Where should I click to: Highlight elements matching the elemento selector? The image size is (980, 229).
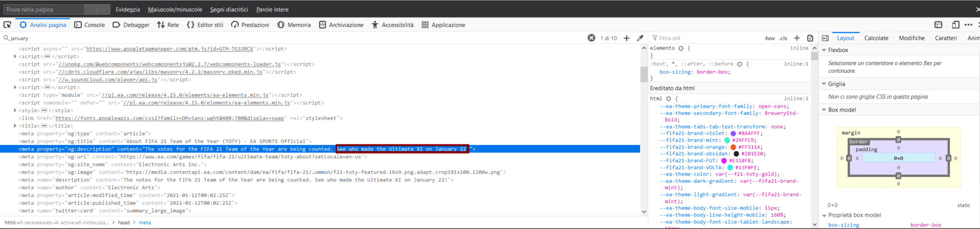680,48
